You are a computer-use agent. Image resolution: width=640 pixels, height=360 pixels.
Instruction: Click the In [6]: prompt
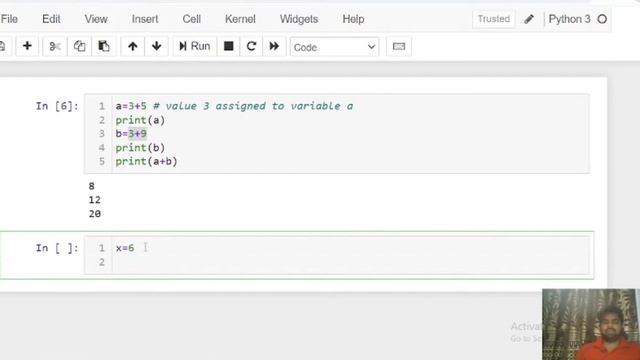pyautogui.click(x=57, y=107)
